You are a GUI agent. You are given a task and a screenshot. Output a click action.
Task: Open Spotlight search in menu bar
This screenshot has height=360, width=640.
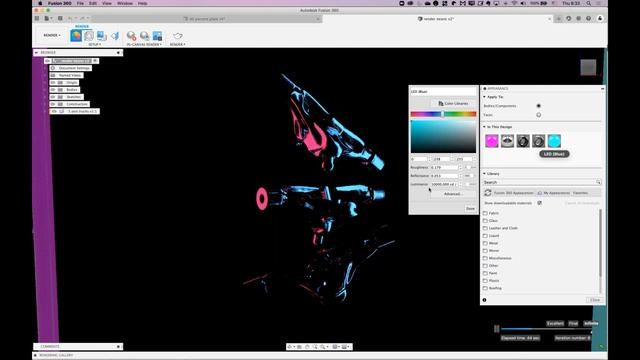pyautogui.click(x=588, y=3)
